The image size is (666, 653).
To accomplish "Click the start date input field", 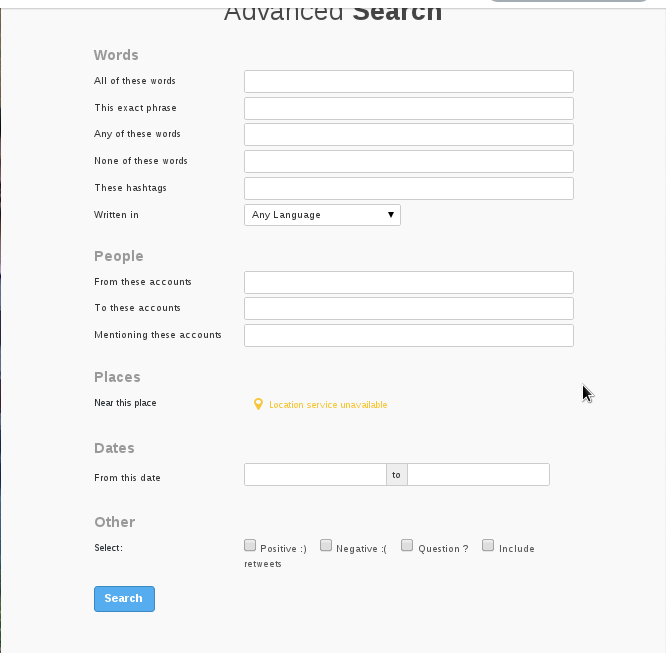I will pyautogui.click(x=315, y=475).
